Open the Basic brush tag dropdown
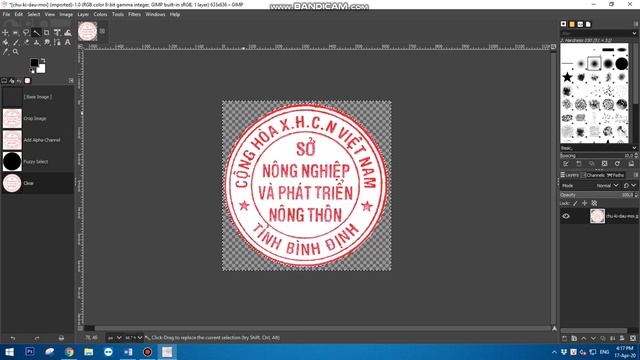 point(634,148)
